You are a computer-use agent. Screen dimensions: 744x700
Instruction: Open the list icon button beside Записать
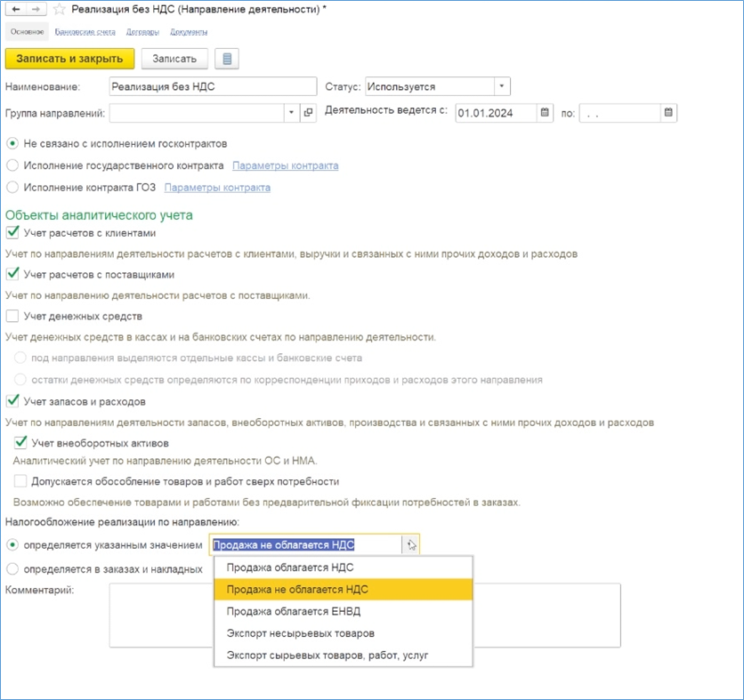pyautogui.click(x=227, y=59)
